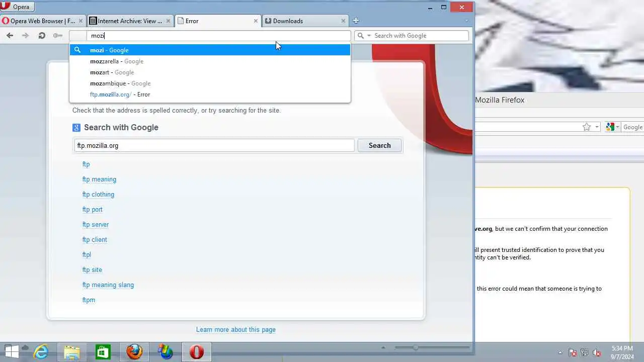The image size is (644, 362).
Task: Close the Internet Archive tab
Action: [x=168, y=21]
